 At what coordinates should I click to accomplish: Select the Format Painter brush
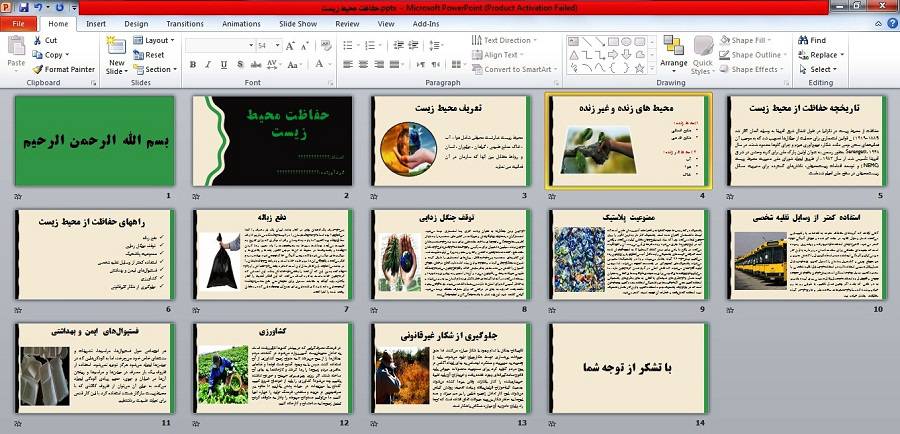point(63,69)
